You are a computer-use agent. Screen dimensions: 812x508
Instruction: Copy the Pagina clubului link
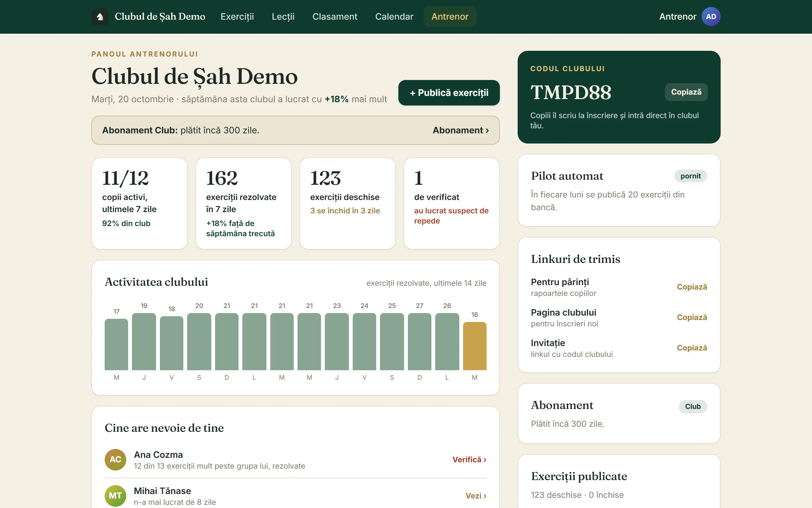coord(691,317)
